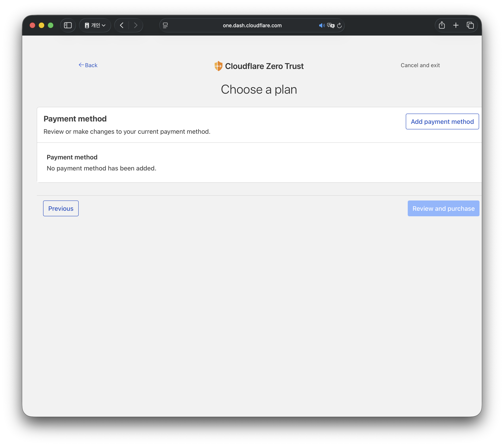Click Add payment method button
Image resolution: width=504 pixels, height=446 pixels.
tap(442, 121)
